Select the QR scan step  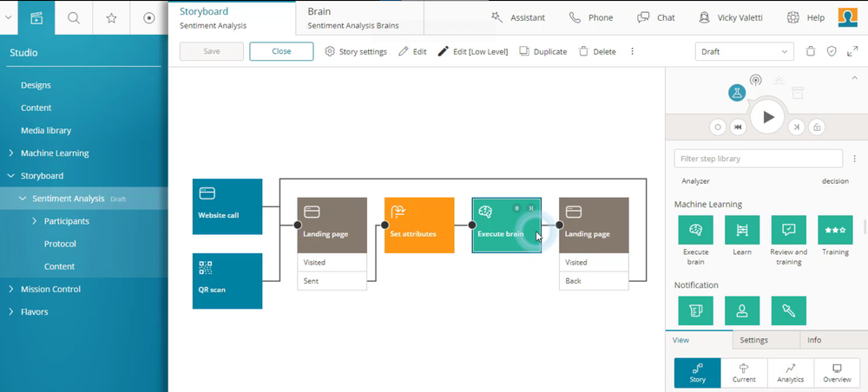click(227, 281)
